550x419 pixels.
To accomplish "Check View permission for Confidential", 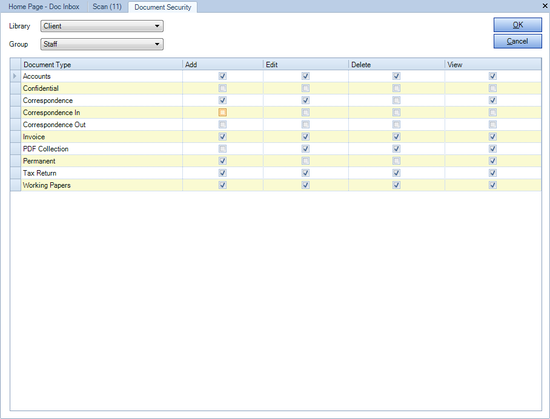I will 493,88.
